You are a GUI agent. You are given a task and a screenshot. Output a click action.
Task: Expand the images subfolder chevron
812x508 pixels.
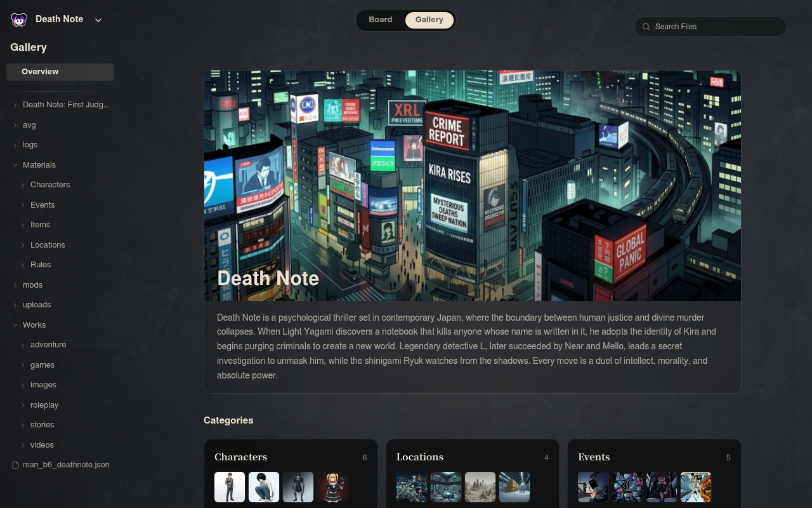coord(23,385)
